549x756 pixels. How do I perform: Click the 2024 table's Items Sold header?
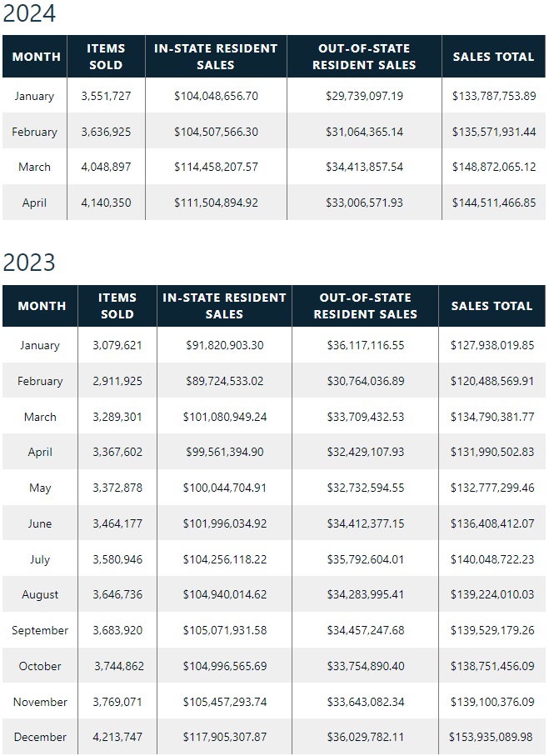[106, 57]
